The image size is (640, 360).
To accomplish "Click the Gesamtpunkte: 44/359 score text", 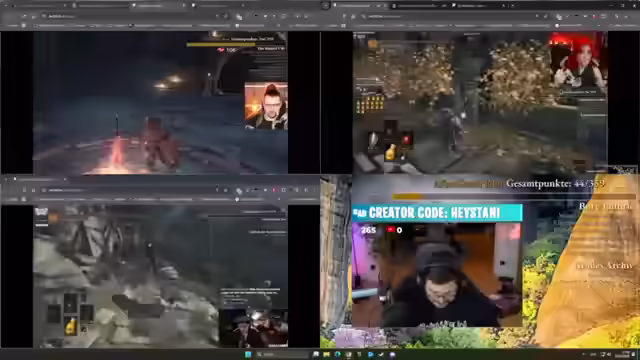I will point(556,184).
